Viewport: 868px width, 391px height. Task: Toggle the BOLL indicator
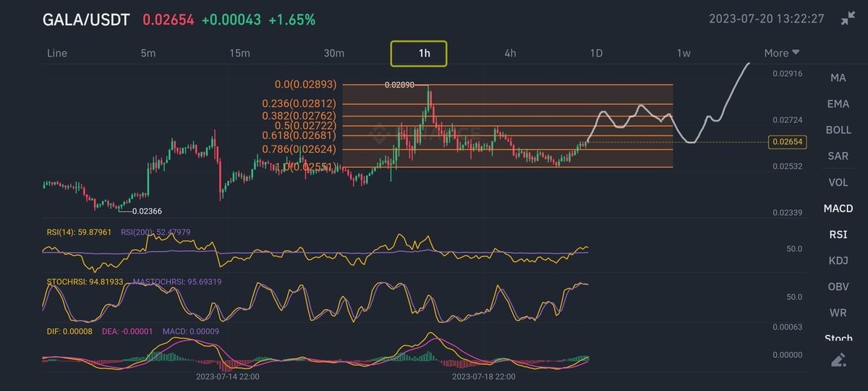click(x=838, y=130)
